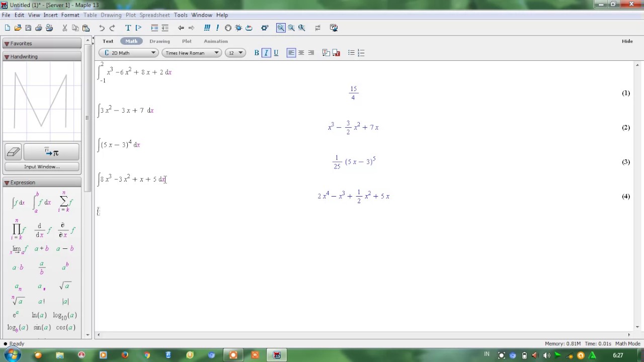The height and width of the screenshot is (362, 644).
Task: Outdent the section icon
Action: pyautogui.click(x=165, y=28)
